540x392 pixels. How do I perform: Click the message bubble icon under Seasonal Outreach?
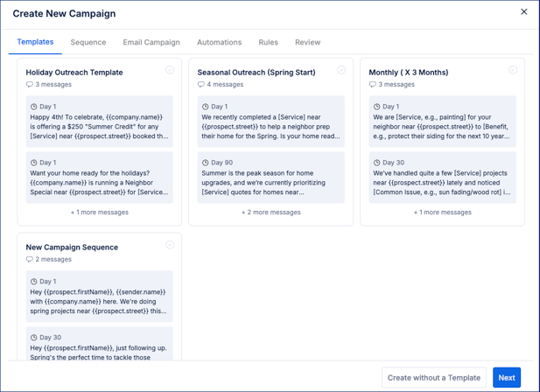pyautogui.click(x=201, y=85)
